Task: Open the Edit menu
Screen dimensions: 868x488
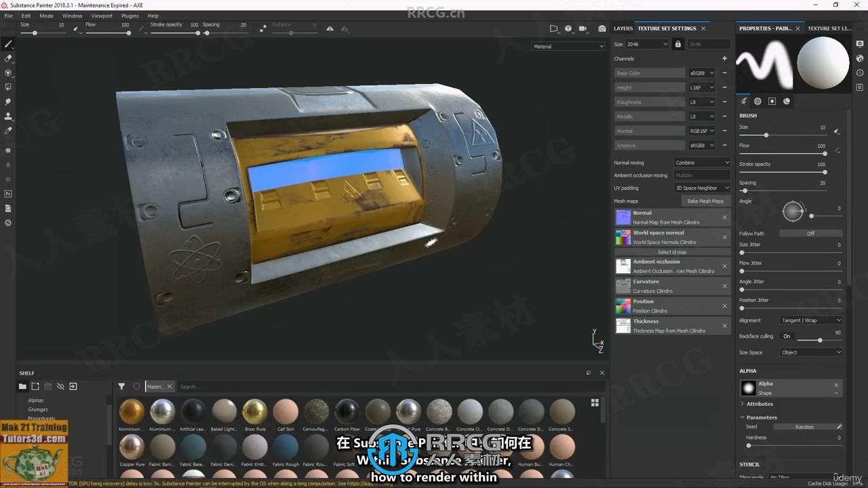Action: (x=26, y=16)
